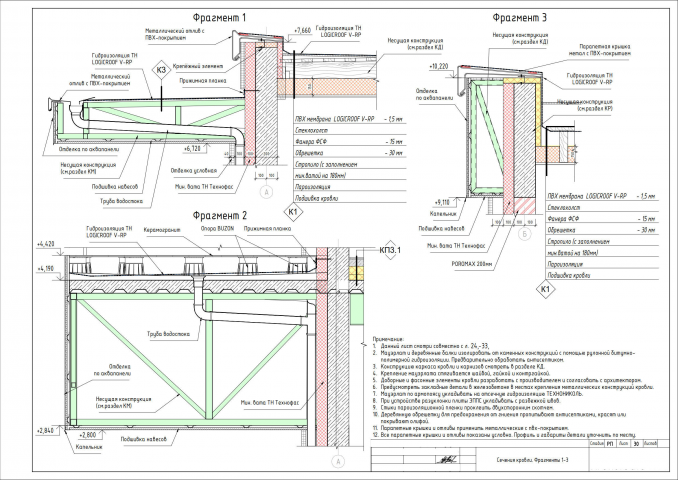This screenshot has width=678, height=480.
Task: Select "Мин. вата ТН Технофас" in Fragment 3
Action: [x=456, y=246]
